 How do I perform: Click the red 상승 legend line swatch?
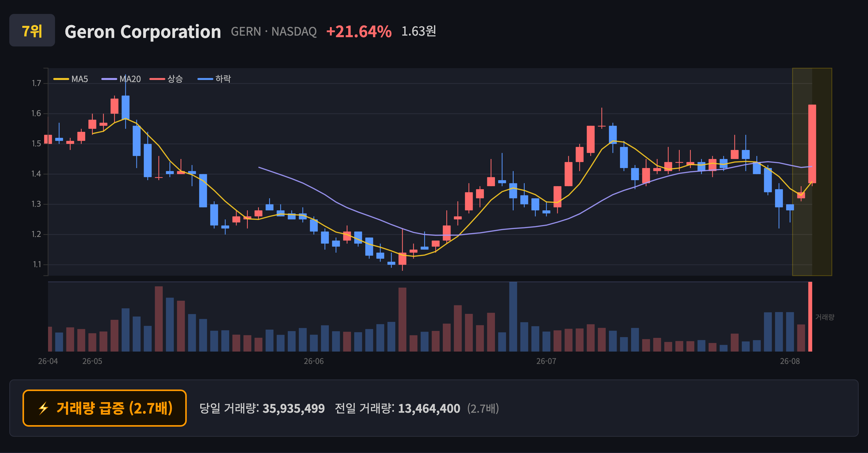click(157, 79)
